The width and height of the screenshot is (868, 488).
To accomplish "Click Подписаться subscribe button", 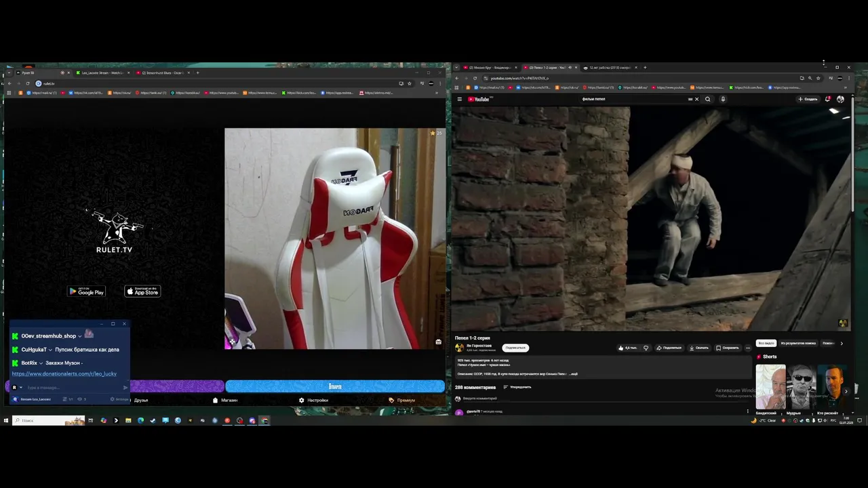I will pyautogui.click(x=515, y=348).
